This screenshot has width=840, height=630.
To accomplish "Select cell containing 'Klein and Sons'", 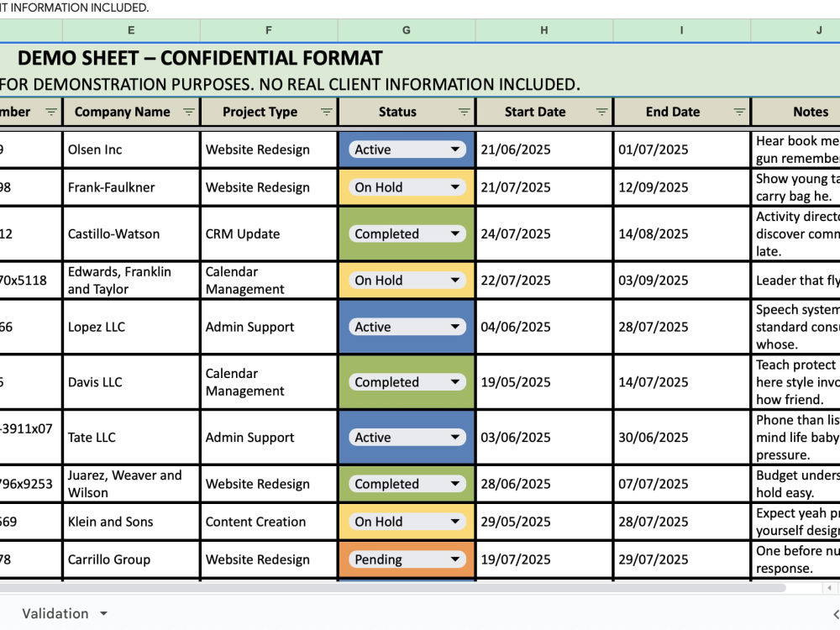I will coord(131,522).
